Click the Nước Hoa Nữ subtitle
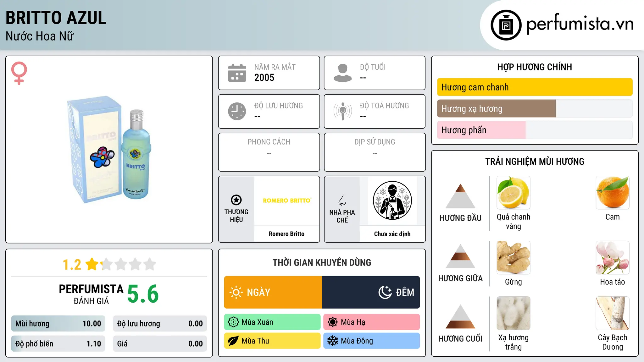 point(40,36)
